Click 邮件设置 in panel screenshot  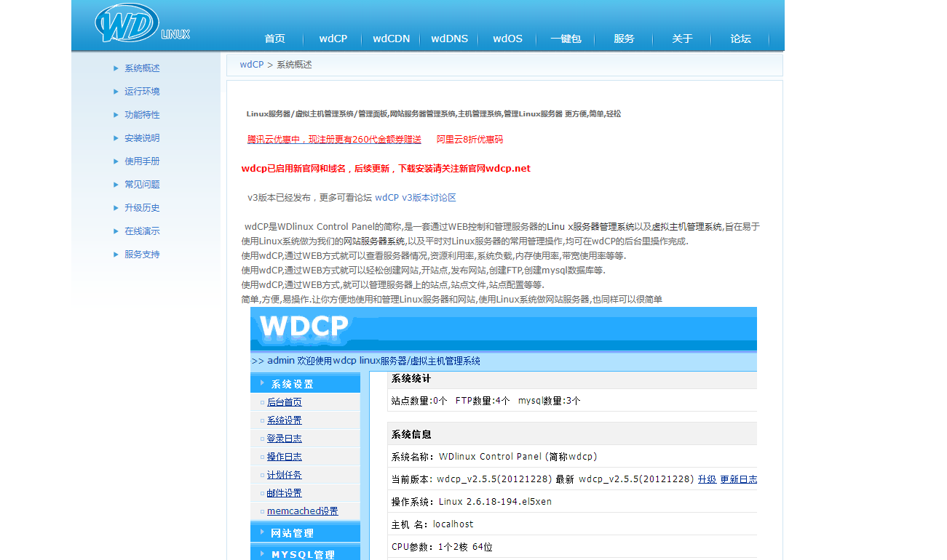pyautogui.click(x=284, y=493)
